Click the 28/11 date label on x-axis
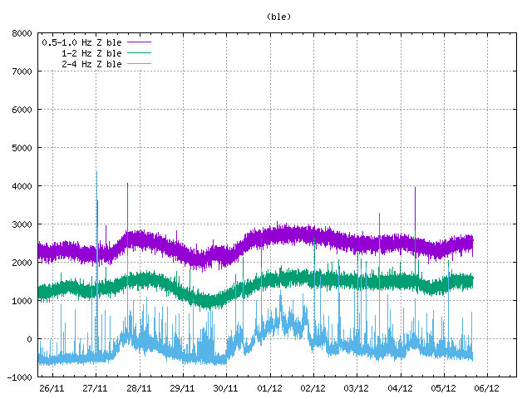 click(x=139, y=388)
